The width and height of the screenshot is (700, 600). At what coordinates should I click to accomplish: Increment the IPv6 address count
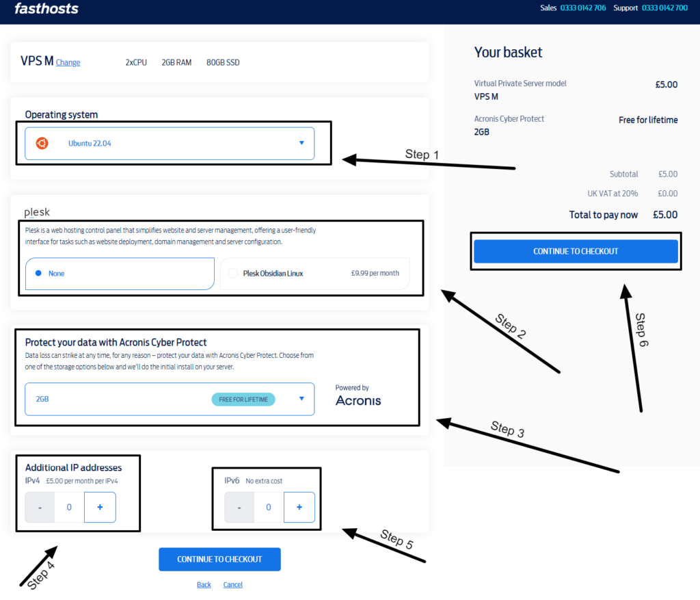tap(299, 507)
